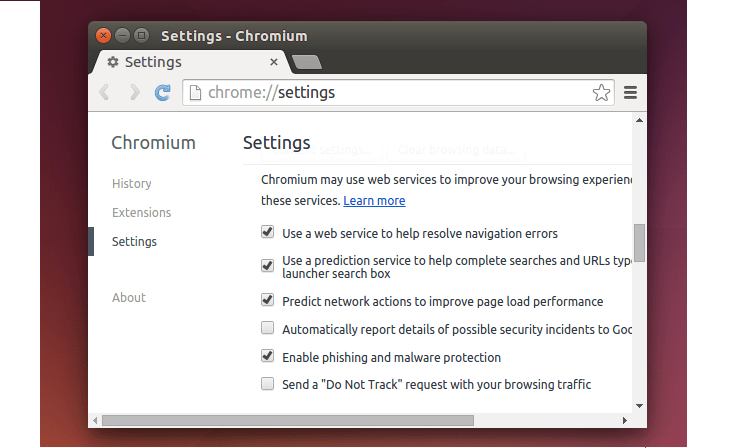Uncheck web service for navigation errors
Viewport: 730px width, 448px height.
[267, 231]
